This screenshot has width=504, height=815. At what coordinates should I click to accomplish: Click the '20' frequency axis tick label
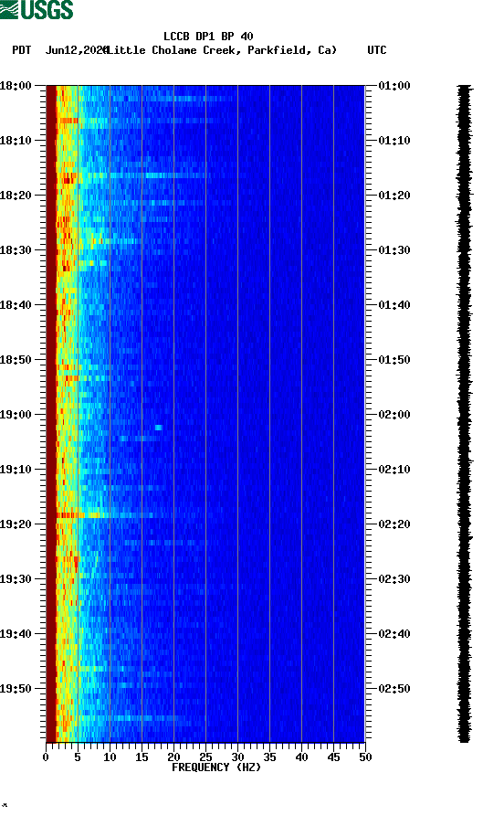tap(173, 757)
